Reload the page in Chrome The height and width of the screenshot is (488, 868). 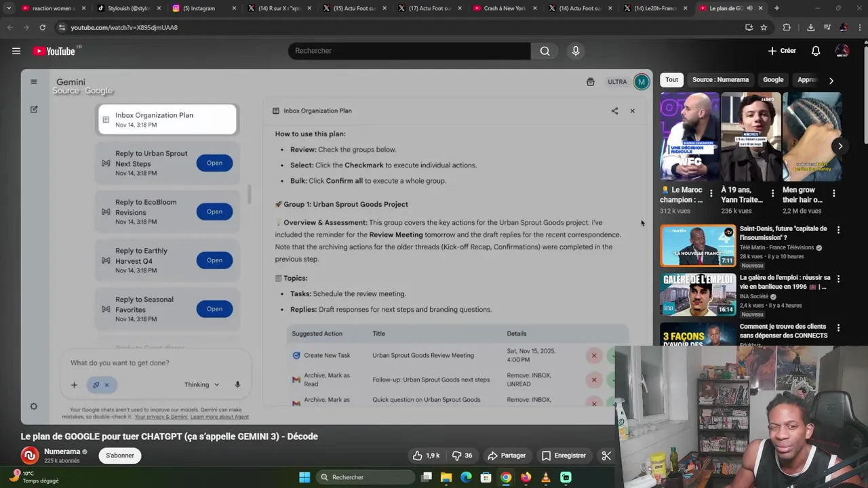pyautogui.click(x=42, y=27)
